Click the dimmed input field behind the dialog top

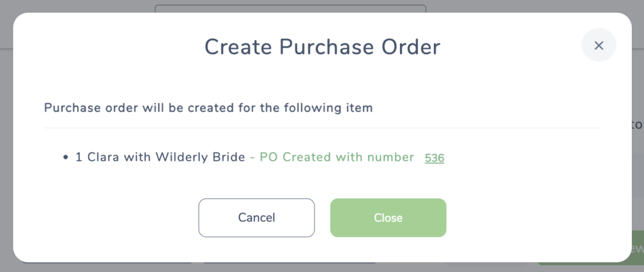coord(291,9)
